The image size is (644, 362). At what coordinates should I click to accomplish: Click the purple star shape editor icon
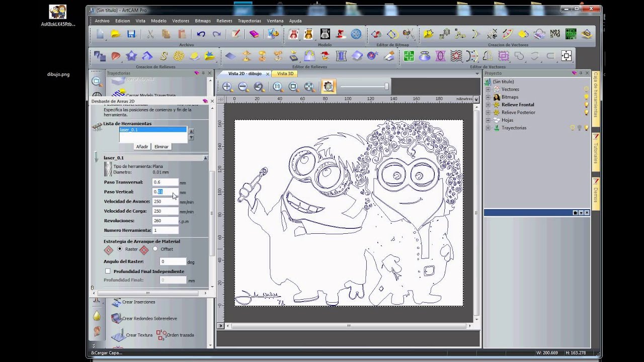click(x=131, y=56)
